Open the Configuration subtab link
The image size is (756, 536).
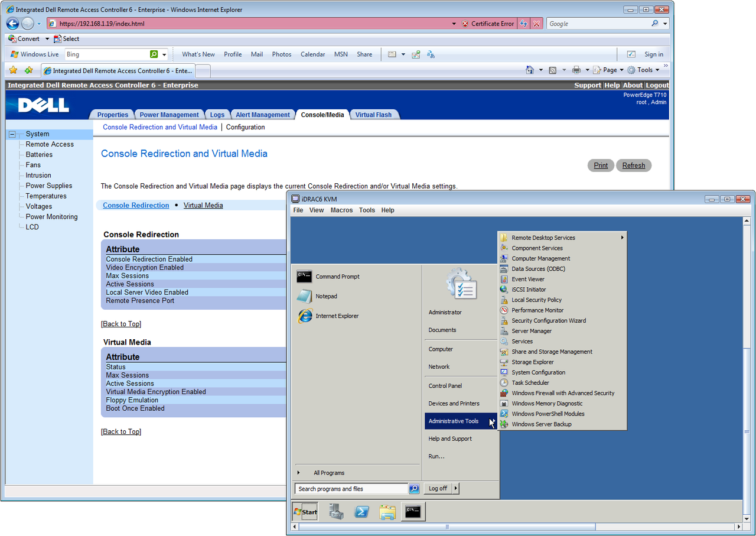pyautogui.click(x=246, y=127)
